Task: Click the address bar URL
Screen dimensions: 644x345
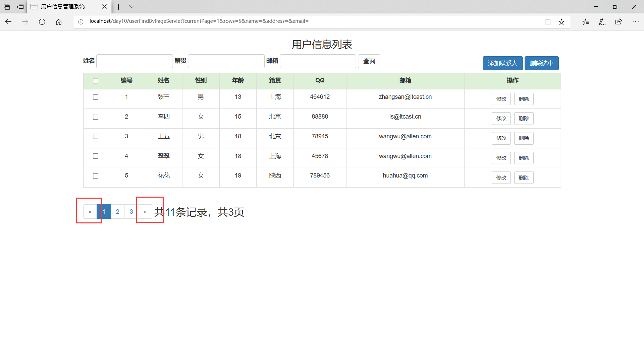Action: [199, 21]
